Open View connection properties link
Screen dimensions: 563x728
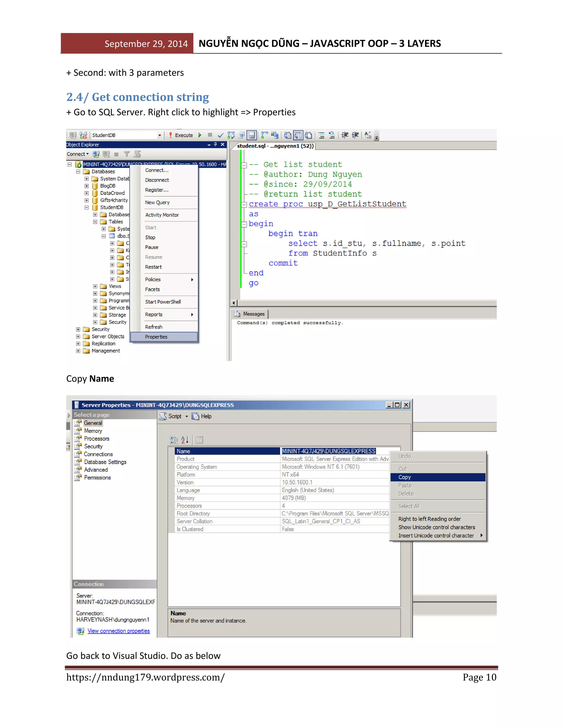118,631
